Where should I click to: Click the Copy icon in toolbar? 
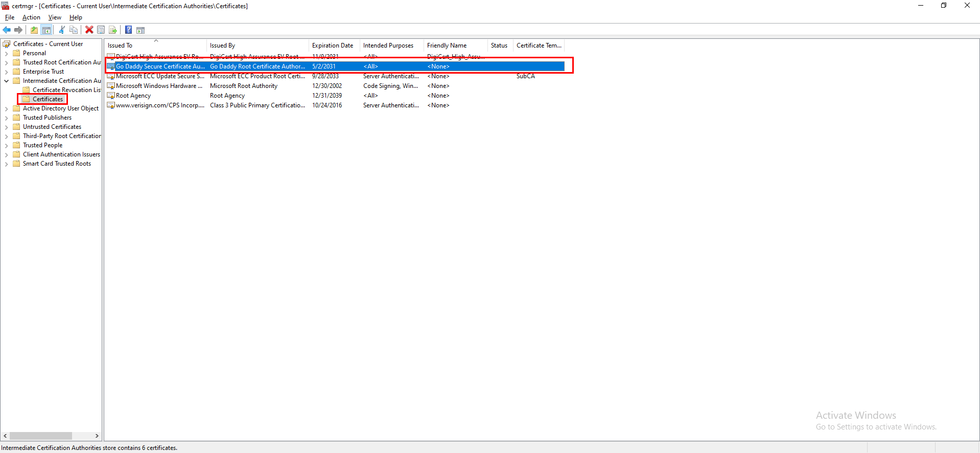click(74, 30)
